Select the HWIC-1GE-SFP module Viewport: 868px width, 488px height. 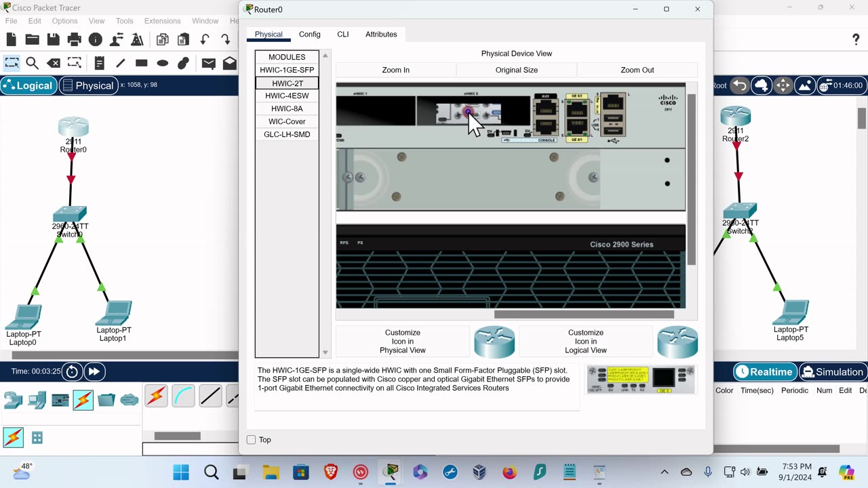[287, 70]
